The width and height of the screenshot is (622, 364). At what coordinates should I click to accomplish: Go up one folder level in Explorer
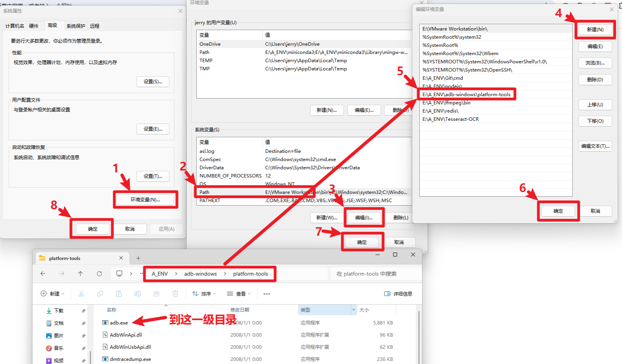coord(81,274)
